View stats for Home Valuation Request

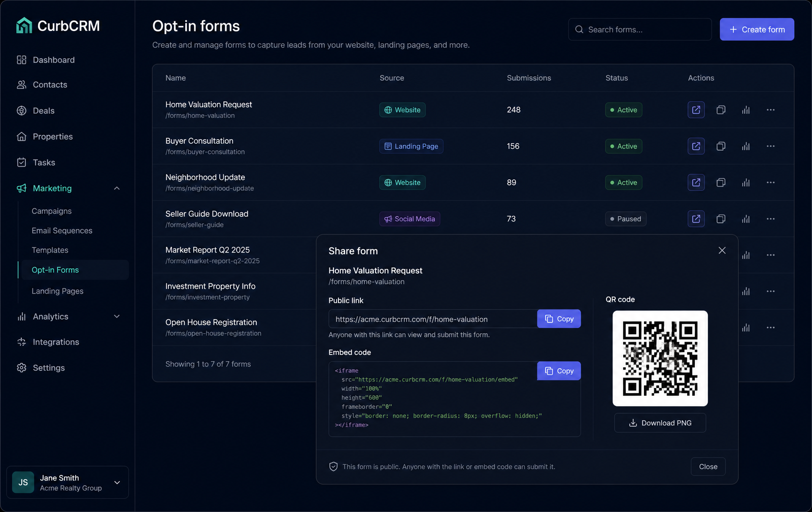(746, 110)
